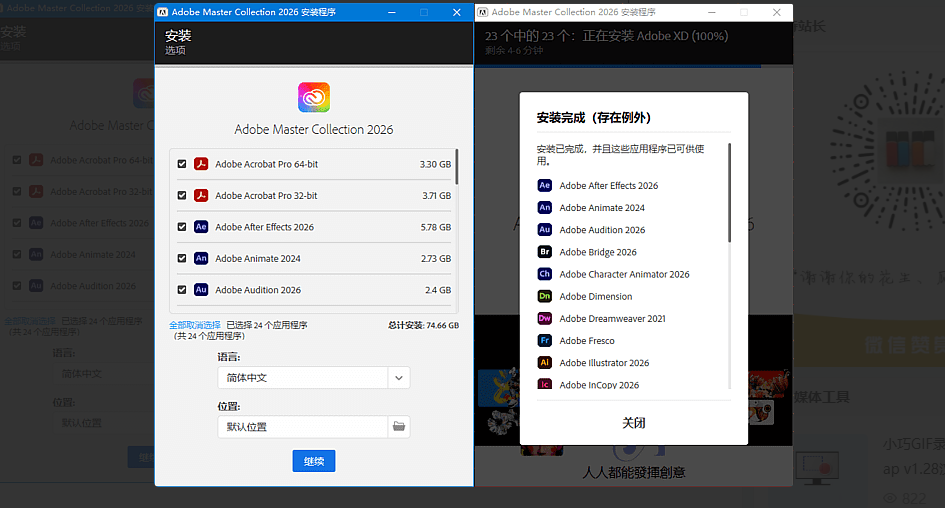
Task: Toggle the Adobe Audition 2026 checkbox
Action: (x=182, y=290)
